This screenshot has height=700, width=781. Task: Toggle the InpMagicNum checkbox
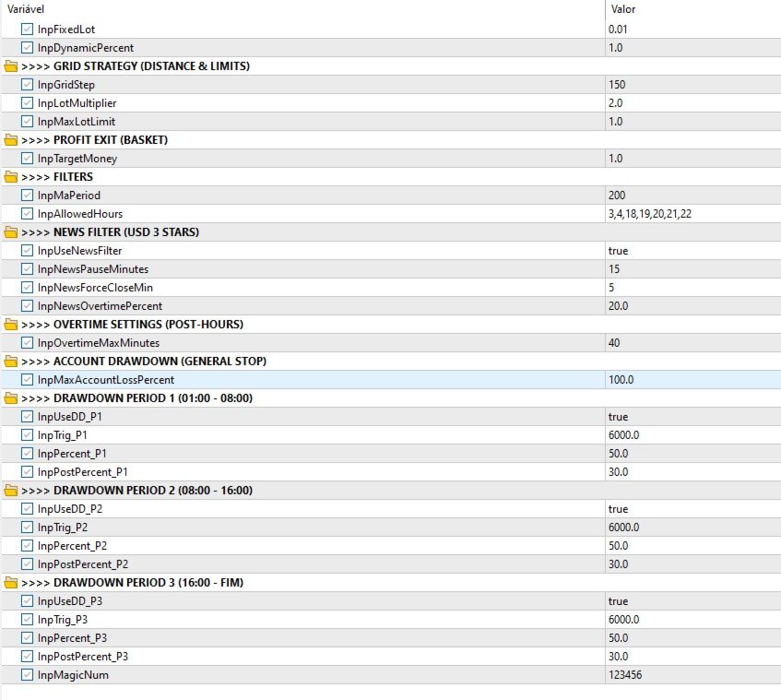click(27, 674)
